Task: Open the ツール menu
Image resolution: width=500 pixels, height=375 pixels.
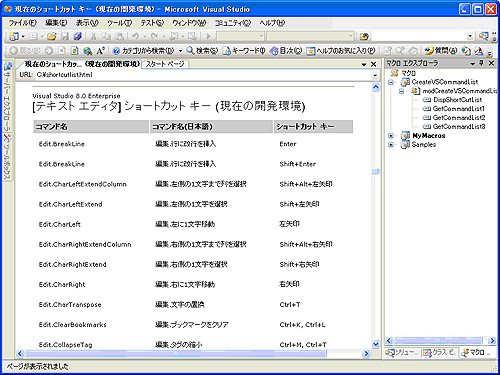Action: tap(119, 23)
